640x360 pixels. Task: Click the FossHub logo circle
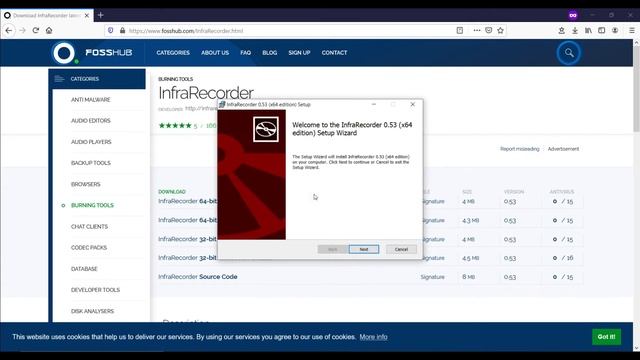(x=64, y=53)
